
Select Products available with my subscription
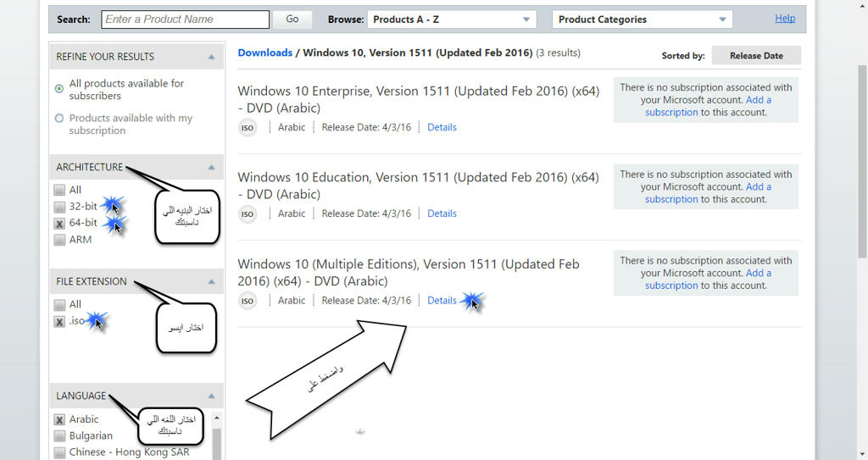click(59, 118)
